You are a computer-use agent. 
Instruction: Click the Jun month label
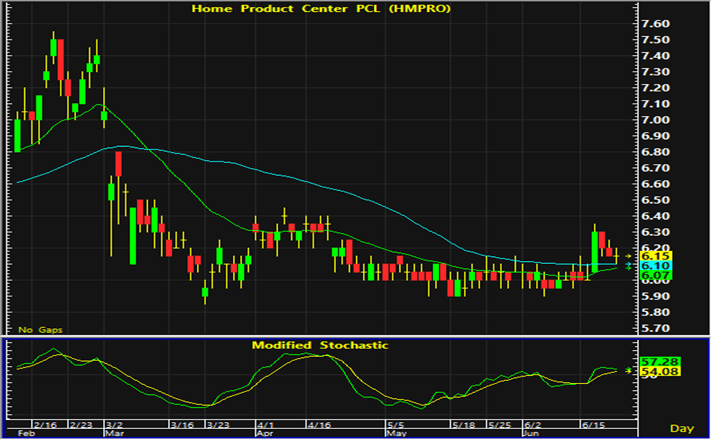pyautogui.click(x=531, y=434)
